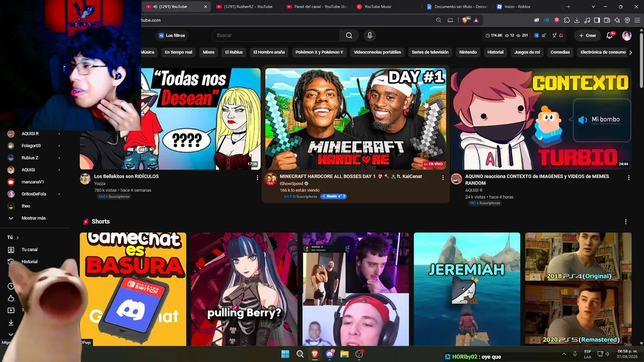Switch to Documento sin título tab
Image resolution: width=644 pixels, height=362 pixels.
(456, 7)
